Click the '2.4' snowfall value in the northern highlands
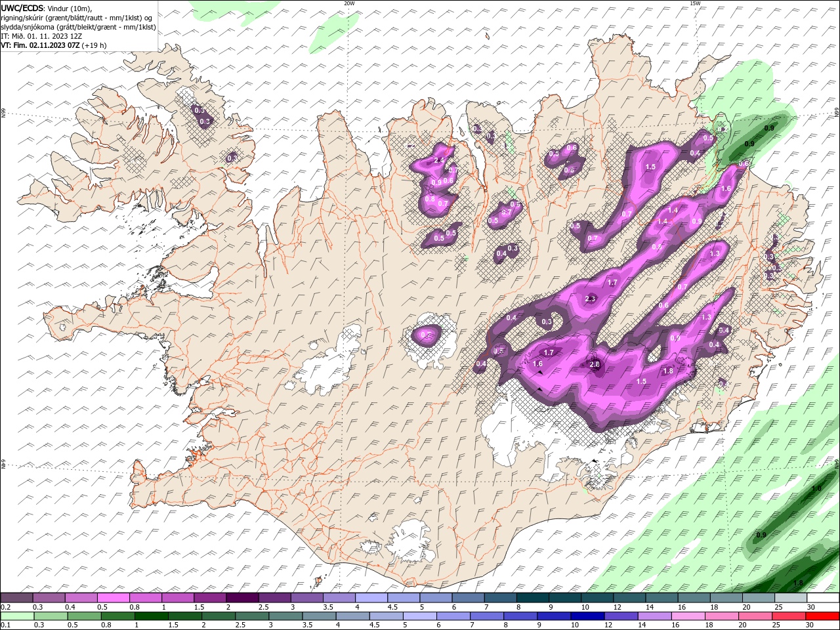Screen dimensions: 840x630 click(440, 160)
